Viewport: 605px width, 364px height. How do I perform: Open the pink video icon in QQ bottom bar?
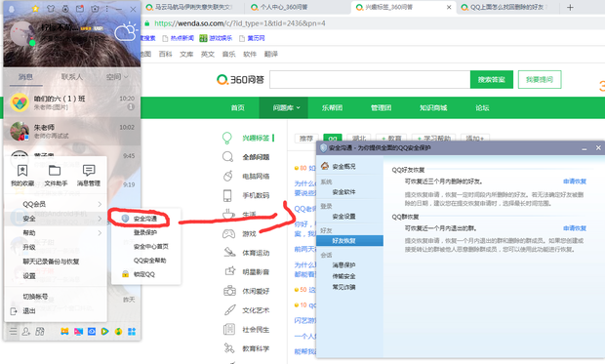point(78,331)
